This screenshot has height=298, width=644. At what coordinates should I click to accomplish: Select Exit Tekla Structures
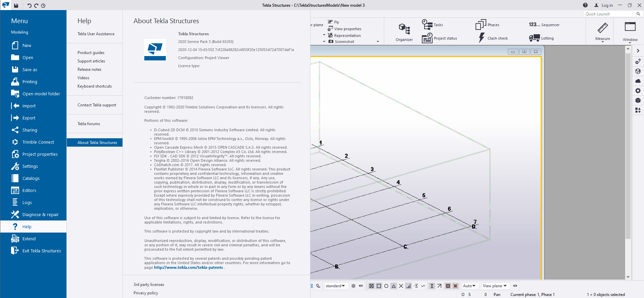[33, 251]
